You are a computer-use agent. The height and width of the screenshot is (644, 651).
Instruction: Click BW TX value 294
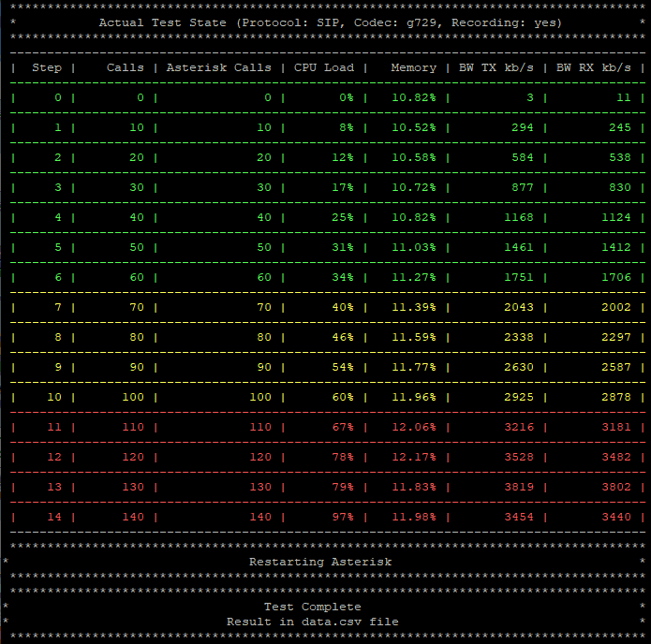point(523,127)
